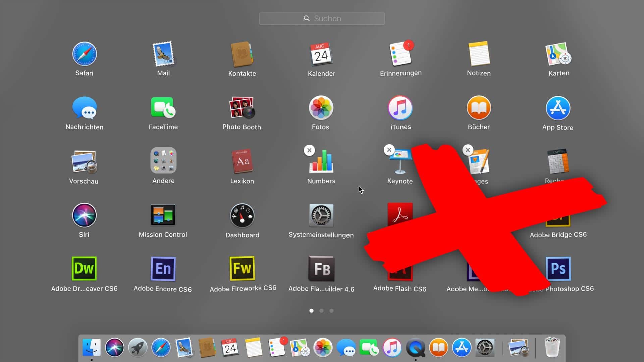Open Karten from the Dock
The height and width of the screenshot is (362, 644).
300,347
